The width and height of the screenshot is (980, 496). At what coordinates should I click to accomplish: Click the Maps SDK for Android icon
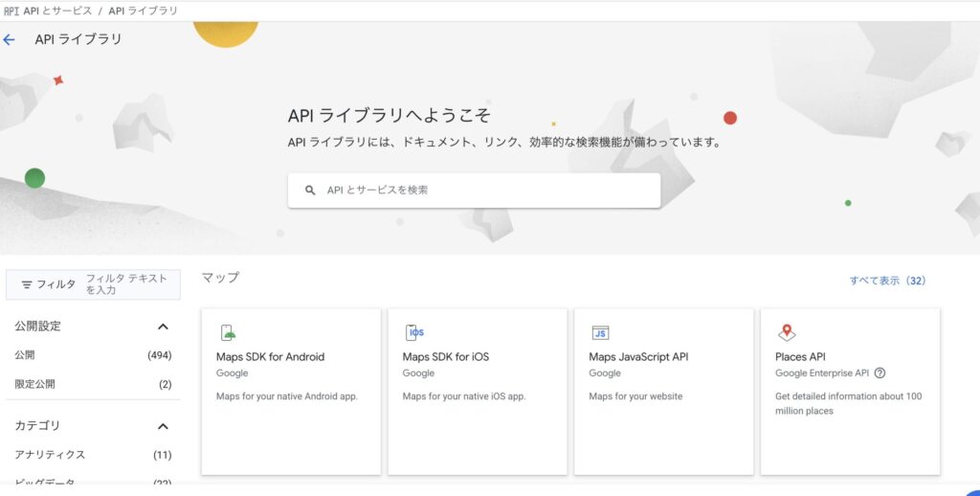point(228,333)
